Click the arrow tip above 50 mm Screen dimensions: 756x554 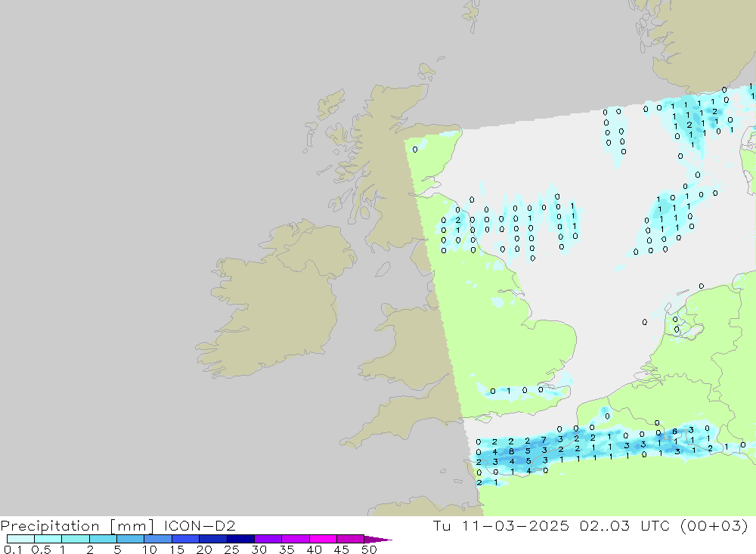click(x=377, y=539)
